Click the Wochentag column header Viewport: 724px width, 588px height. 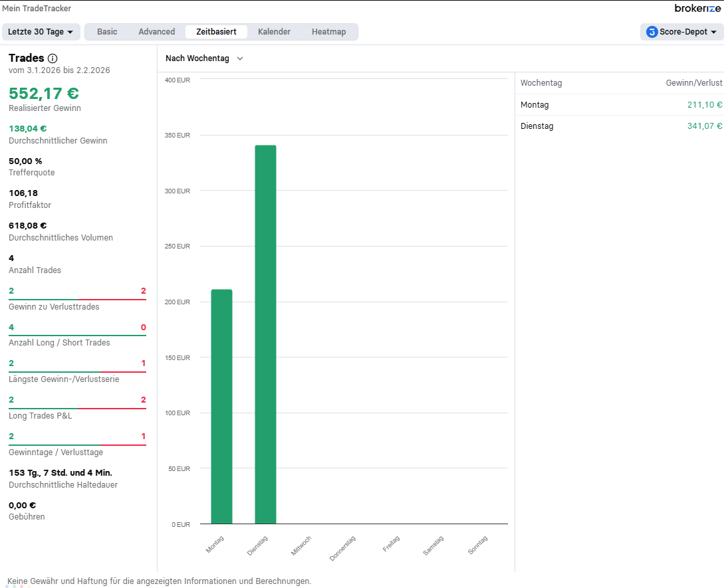(541, 83)
